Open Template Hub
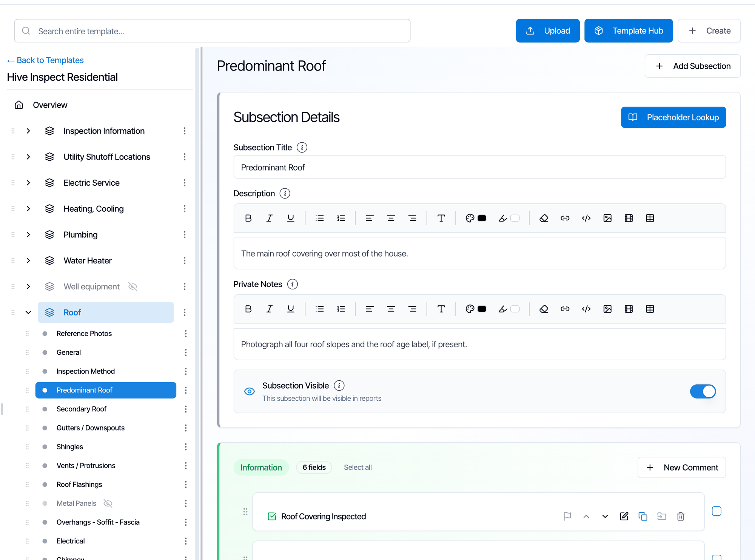Image resolution: width=755 pixels, height=560 pixels. coord(629,31)
